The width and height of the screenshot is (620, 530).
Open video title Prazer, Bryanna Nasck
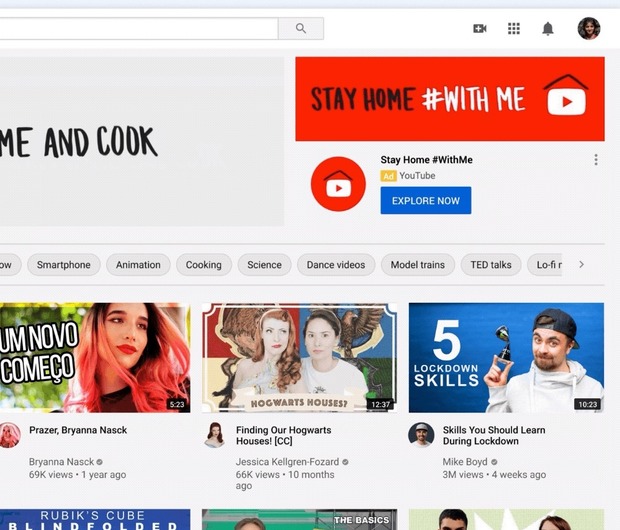point(78,430)
